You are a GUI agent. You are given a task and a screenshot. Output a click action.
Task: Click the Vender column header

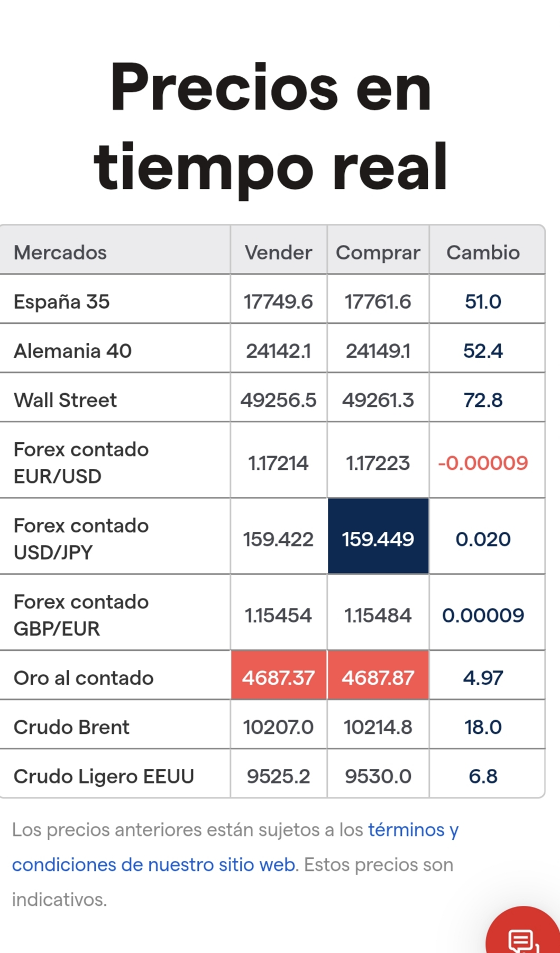(x=279, y=252)
